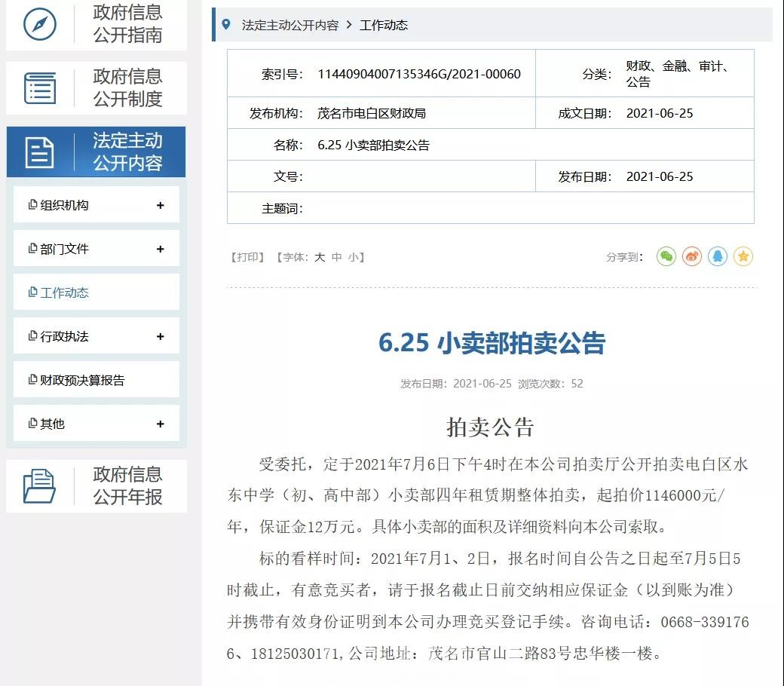Open 政府信息公开制度 sidebar section
This screenshot has width=784, height=686.
(96, 88)
